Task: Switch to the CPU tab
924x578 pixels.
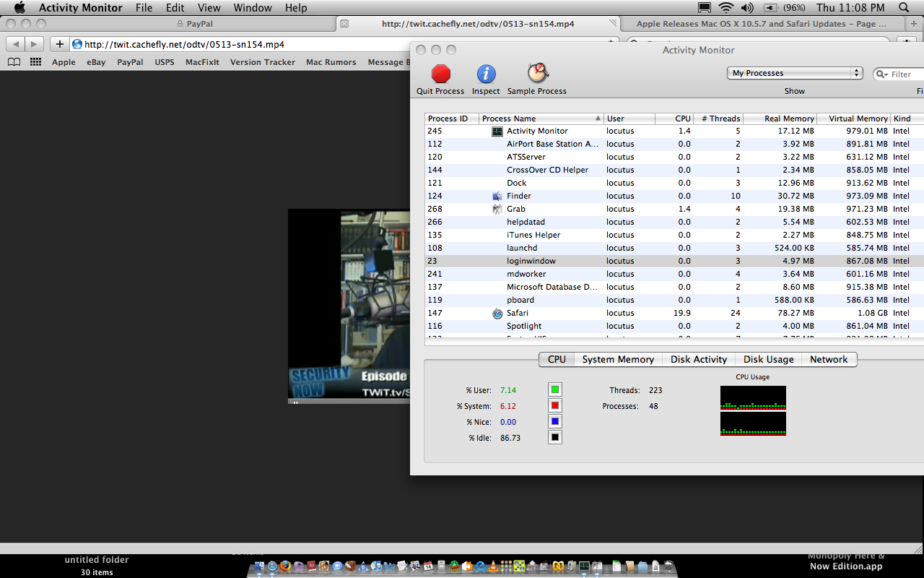Action: (557, 359)
